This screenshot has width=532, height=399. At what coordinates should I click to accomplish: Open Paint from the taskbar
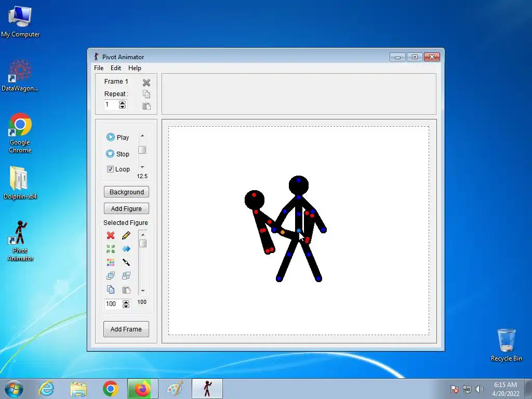175,389
